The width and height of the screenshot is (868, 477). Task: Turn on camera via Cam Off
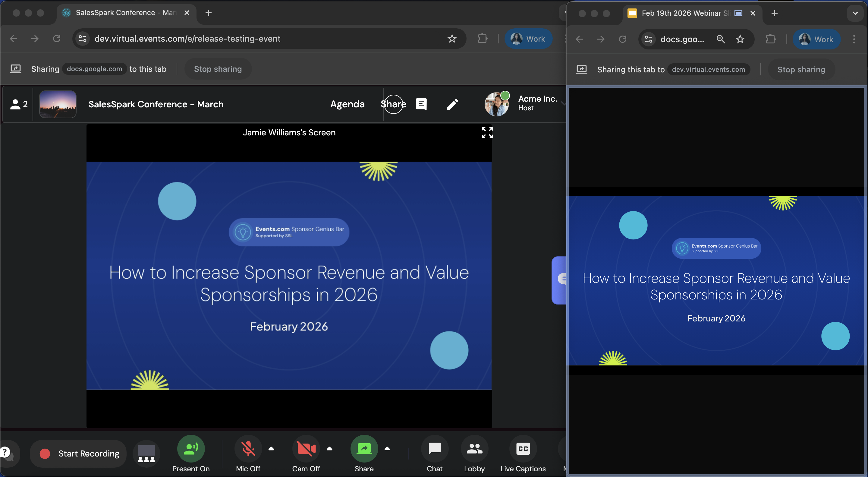coord(306,449)
